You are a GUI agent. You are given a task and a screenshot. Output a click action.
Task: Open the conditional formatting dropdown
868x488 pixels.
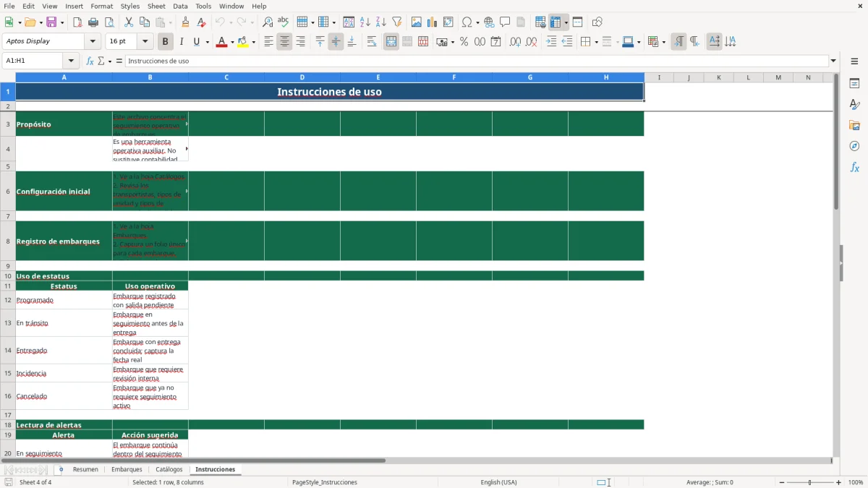[x=663, y=42]
